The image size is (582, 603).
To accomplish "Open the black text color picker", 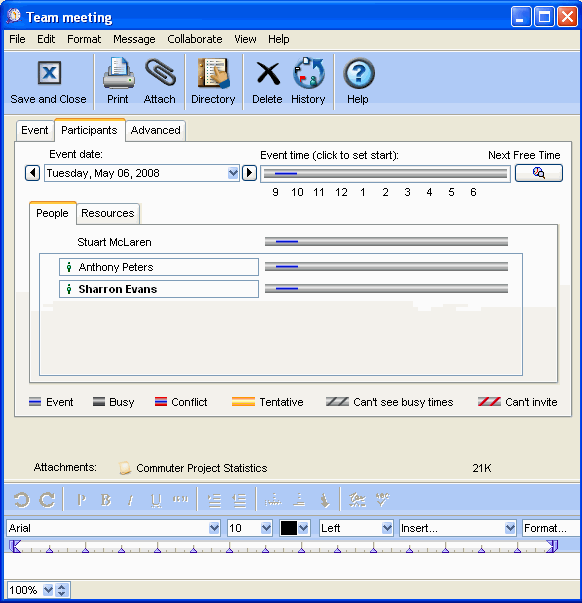I will [x=295, y=528].
